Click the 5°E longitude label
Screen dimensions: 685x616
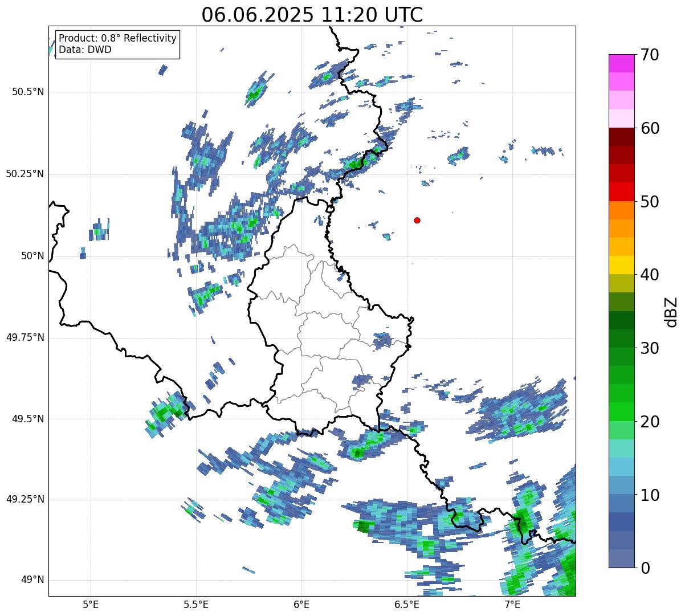tap(91, 604)
